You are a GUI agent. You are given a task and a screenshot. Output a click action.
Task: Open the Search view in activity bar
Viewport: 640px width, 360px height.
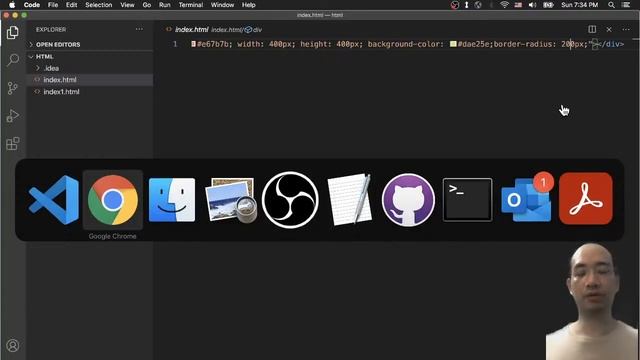(x=13, y=60)
